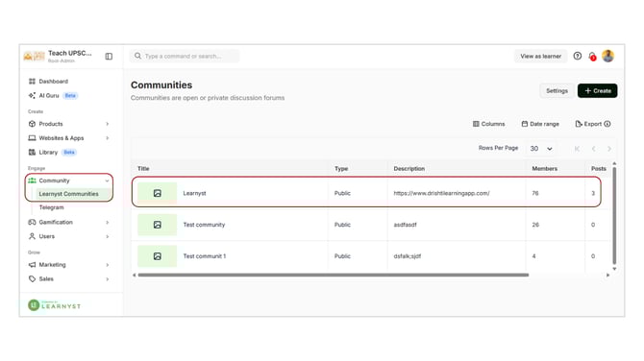Open the Columns selector

pyautogui.click(x=488, y=124)
